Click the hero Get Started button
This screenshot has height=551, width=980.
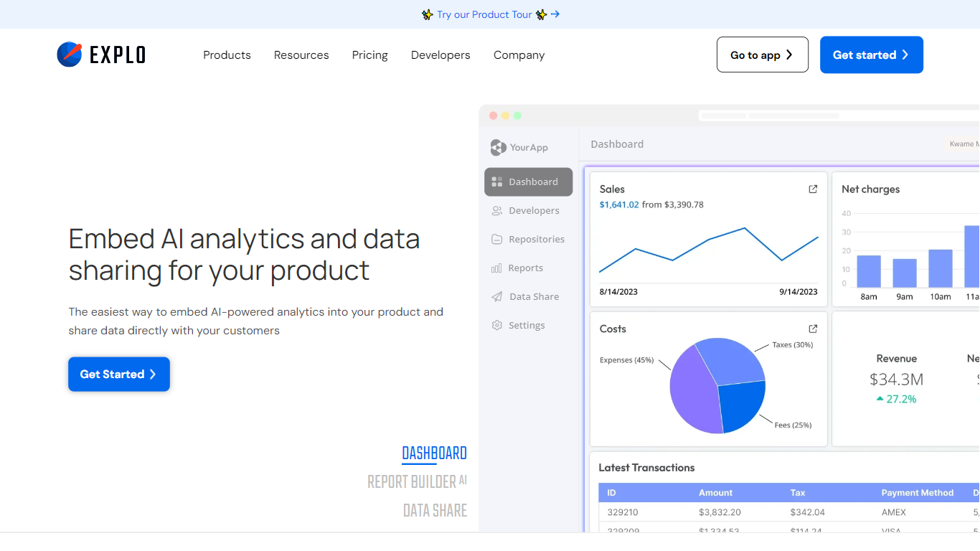click(119, 375)
